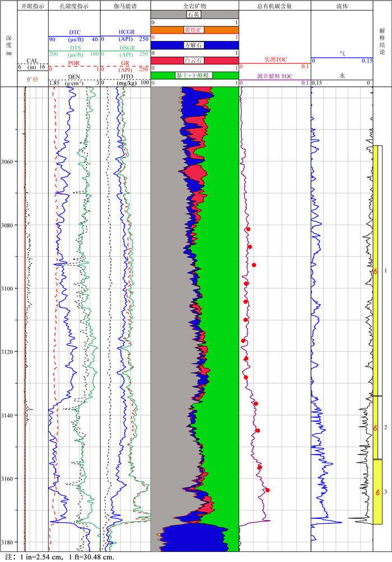Select the 伽马能谱 column header

(125, 6)
